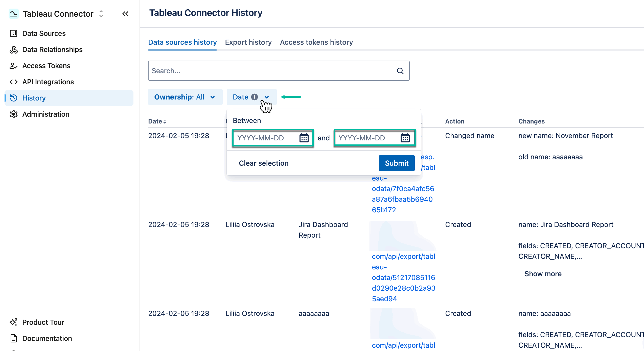Click Clear selection in the date filter
644x351 pixels.
point(264,163)
